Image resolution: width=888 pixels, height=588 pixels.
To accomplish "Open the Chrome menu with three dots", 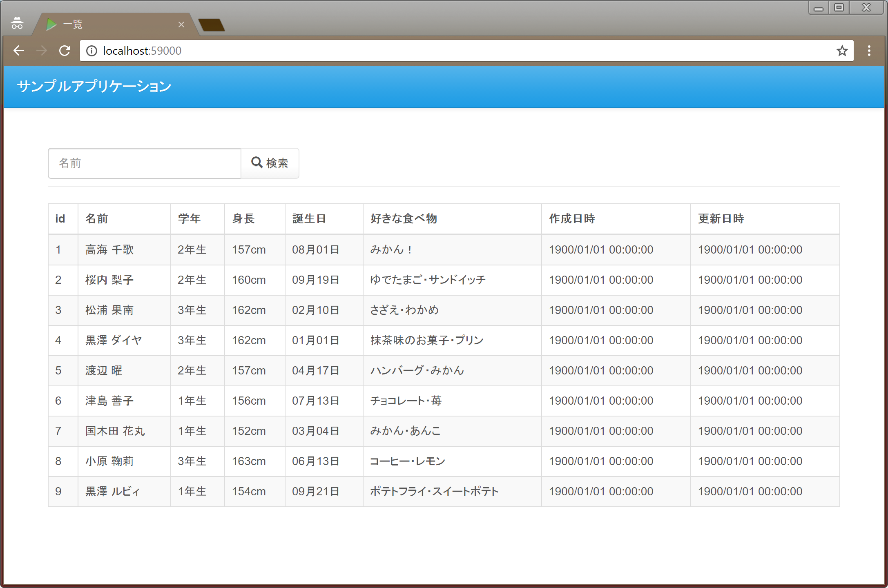I will tap(869, 50).
